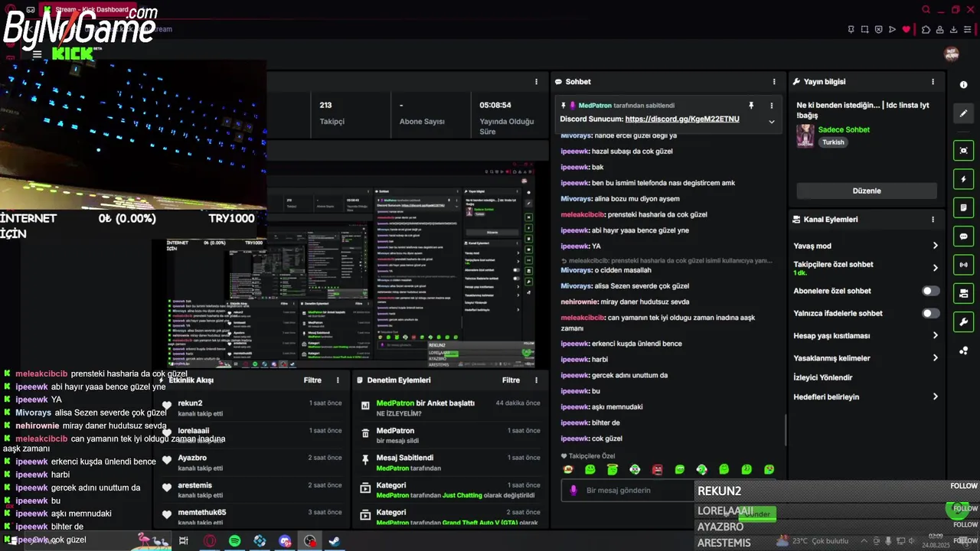Click the Turkish language tag
This screenshot has height=551, width=980.
[833, 142]
